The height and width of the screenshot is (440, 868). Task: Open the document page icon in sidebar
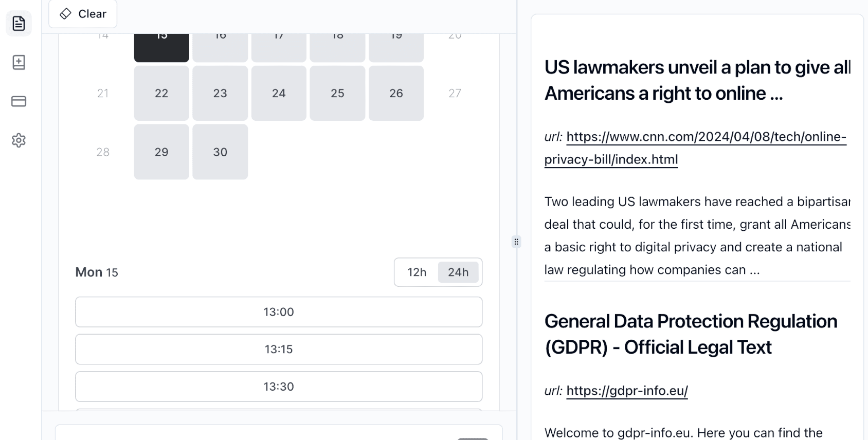(19, 24)
